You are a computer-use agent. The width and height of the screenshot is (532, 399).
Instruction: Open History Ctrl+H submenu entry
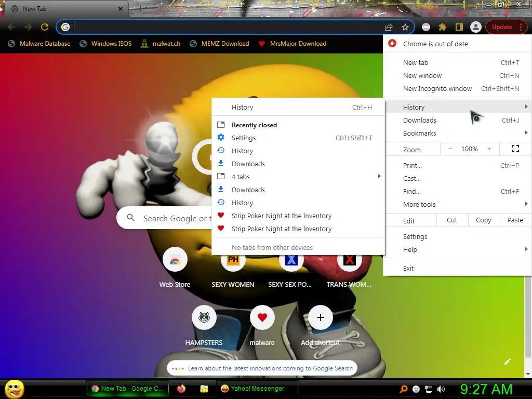click(298, 107)
